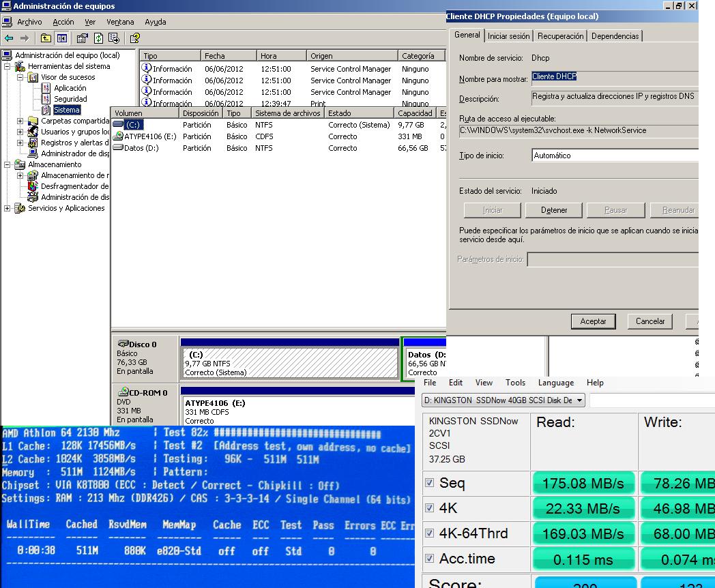
Task: Click the Help question mark toolbar icon
Action: tap(134, 39)
